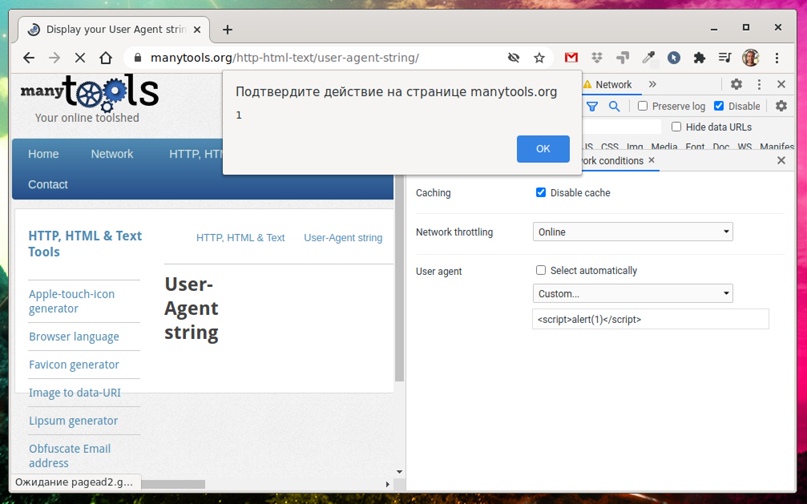Viewport: 807px width, 504px height.
Task: Check the Hide data URLs option
Action: tap(676, 127)
